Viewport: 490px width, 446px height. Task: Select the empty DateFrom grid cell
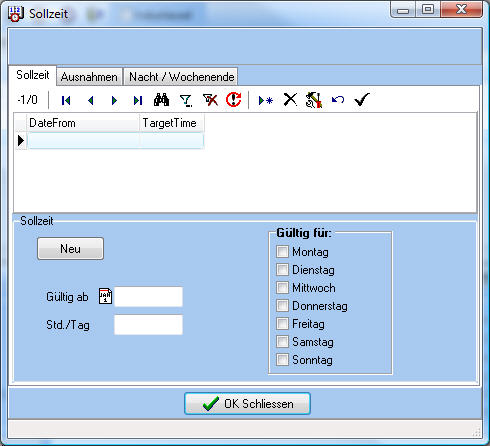pos(83,141)
